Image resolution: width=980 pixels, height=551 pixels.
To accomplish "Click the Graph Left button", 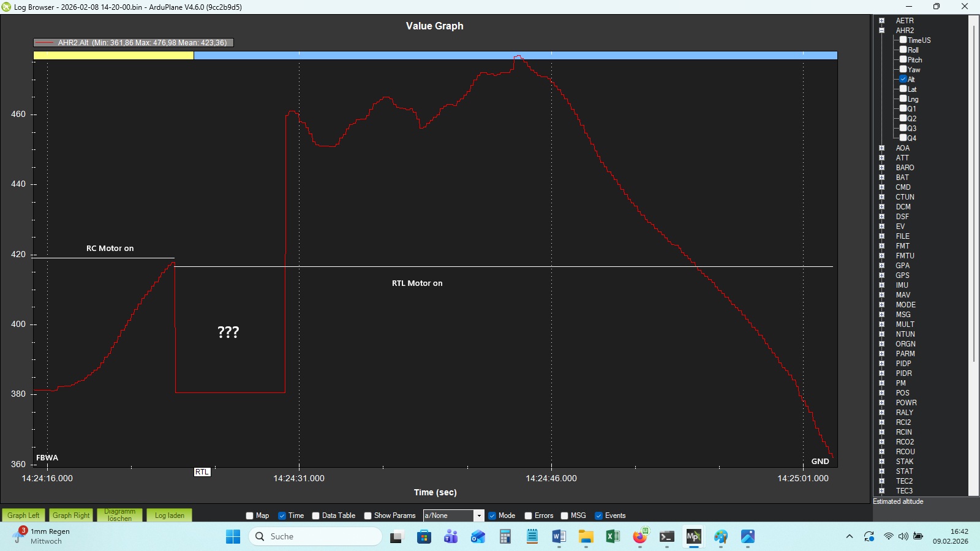I will point(23,515).
